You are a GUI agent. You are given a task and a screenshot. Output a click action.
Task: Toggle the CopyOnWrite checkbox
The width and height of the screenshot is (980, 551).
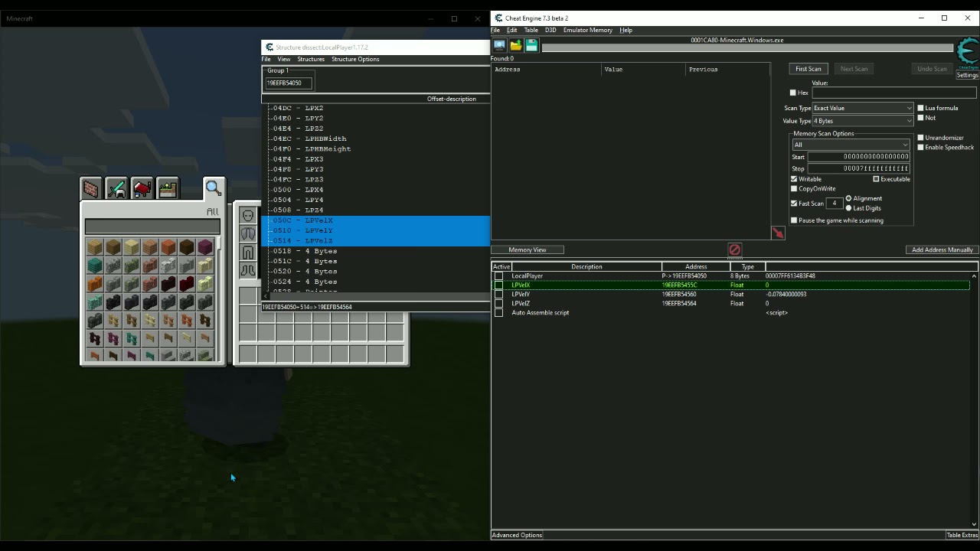point(794,188)
